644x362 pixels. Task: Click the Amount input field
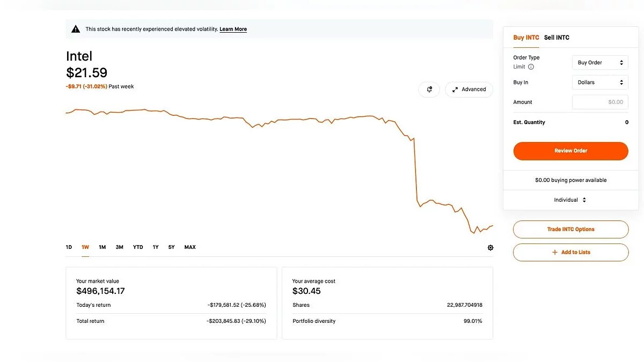(x=599, y=102)
